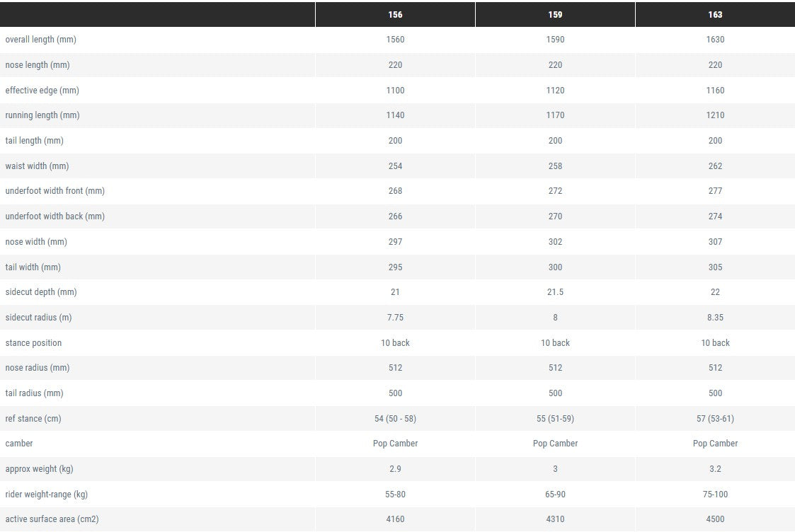Click the 156 size column header

pos(395,15)
